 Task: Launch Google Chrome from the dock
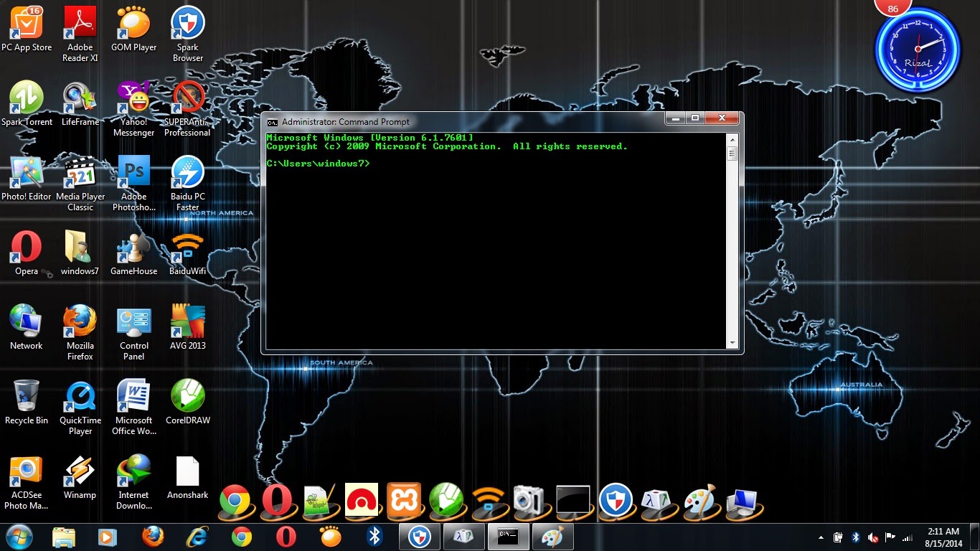pyautogui.click(x=235, y=501)
